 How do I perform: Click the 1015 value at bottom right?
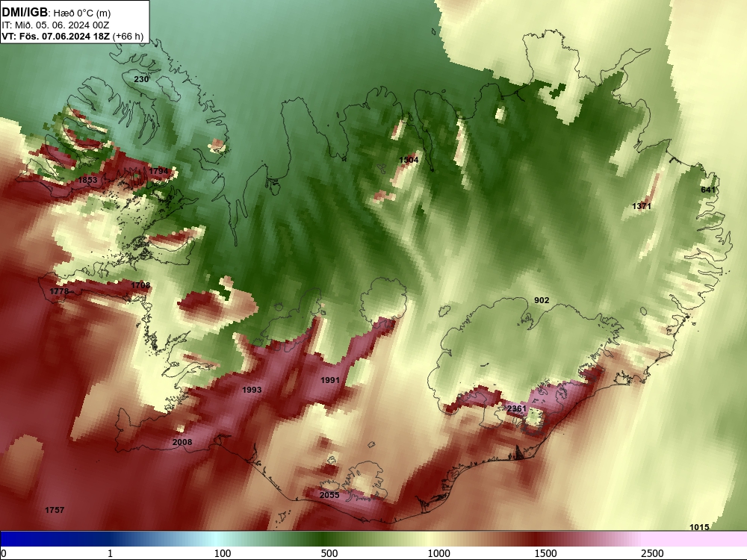tap(699, 527)
